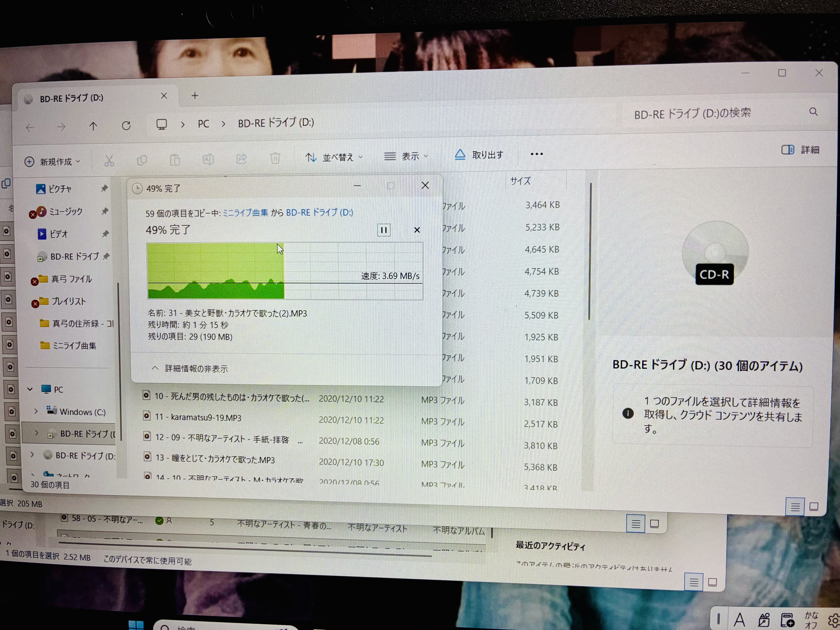Screen dimensions: 840x630
Task: Click the eject 取り出す button
Action: point(479,155)
